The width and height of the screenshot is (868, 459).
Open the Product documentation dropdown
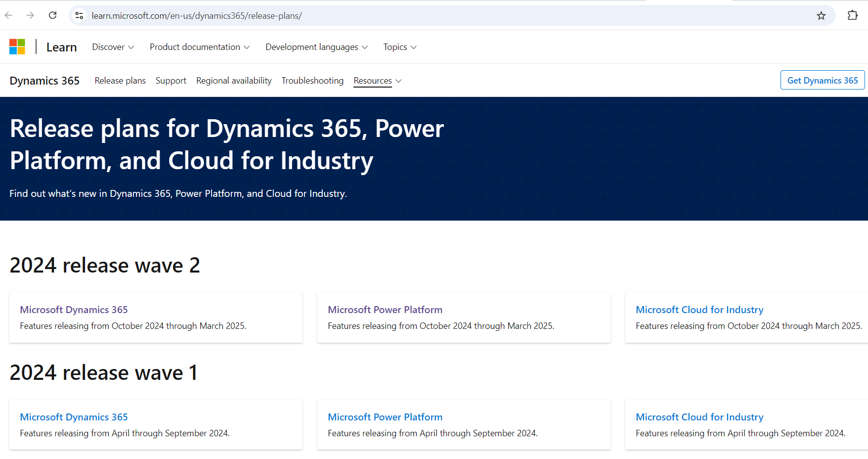tap(200, 47)
